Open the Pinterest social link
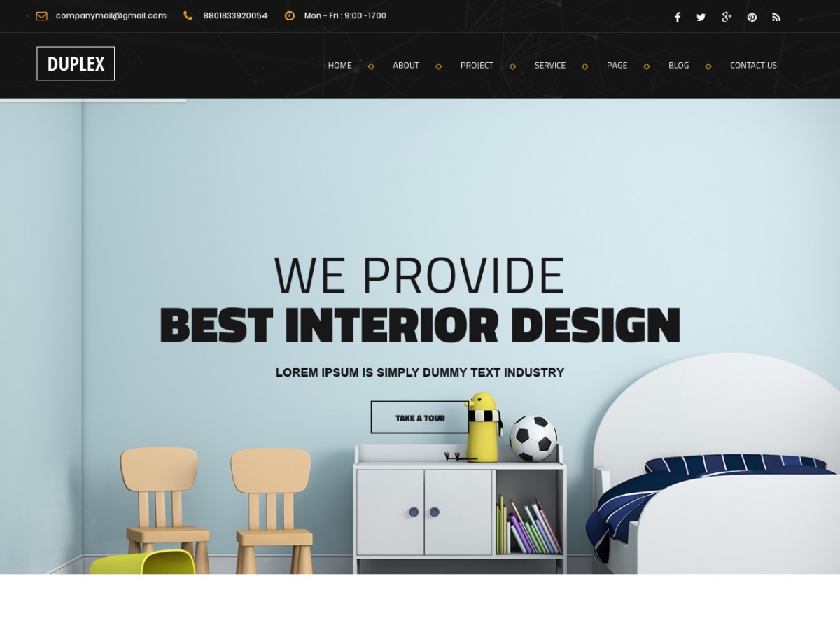 coord(752,17)
